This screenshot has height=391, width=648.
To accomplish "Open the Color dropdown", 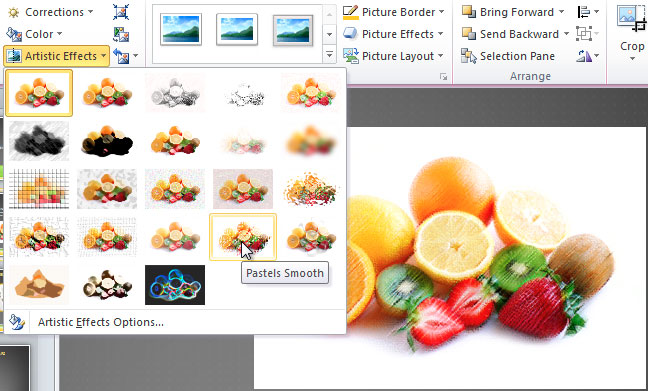I will (x=35, y=34).
